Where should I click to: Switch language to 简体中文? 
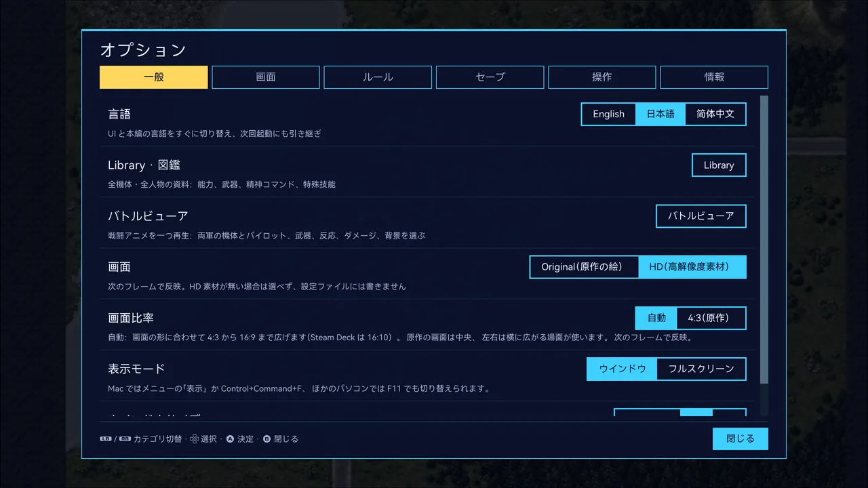click(715, 114)
